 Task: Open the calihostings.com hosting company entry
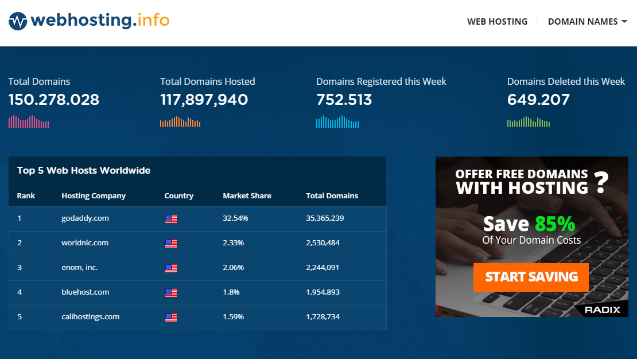91,317
